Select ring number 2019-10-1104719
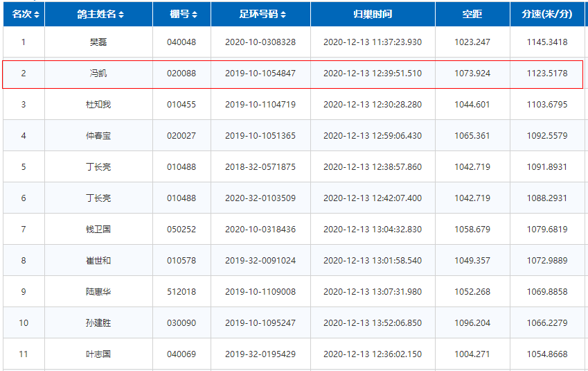The image size is (588, 371). pos(260,105)
